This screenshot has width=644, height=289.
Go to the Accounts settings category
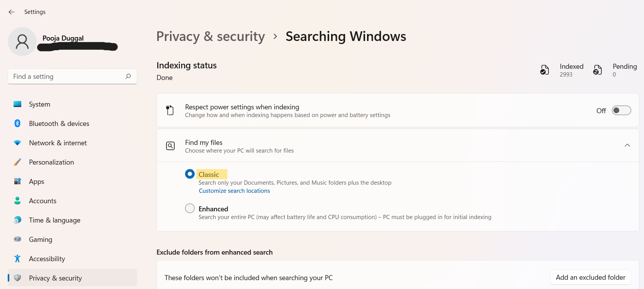[42, 201]
